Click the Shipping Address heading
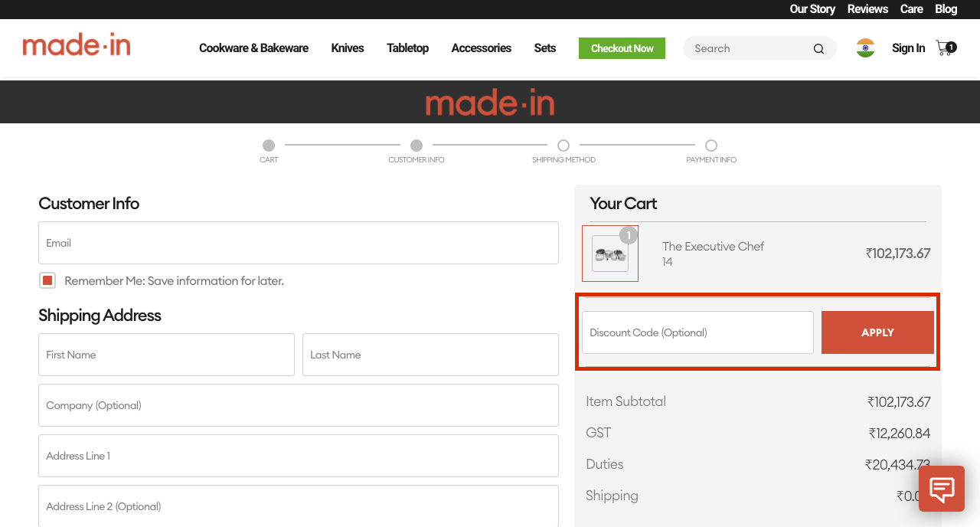This screenshot has width=980, height=527. coord(100,315)
